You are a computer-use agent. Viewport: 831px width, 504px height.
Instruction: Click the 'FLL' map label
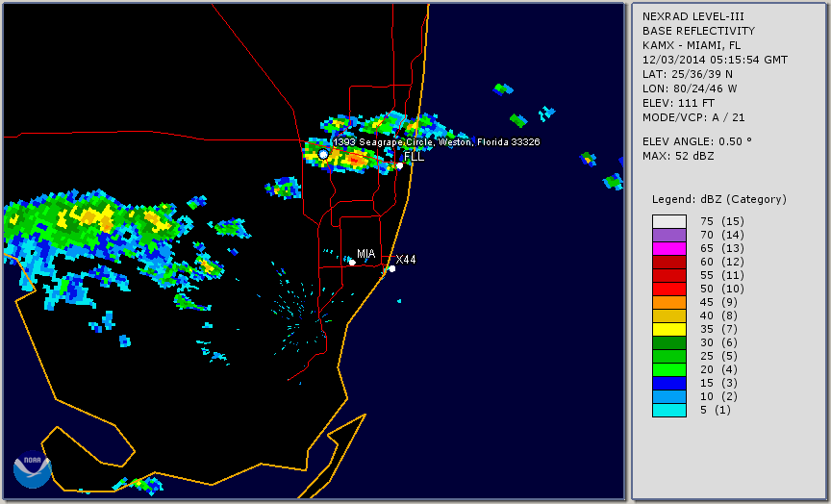[414, 157]
